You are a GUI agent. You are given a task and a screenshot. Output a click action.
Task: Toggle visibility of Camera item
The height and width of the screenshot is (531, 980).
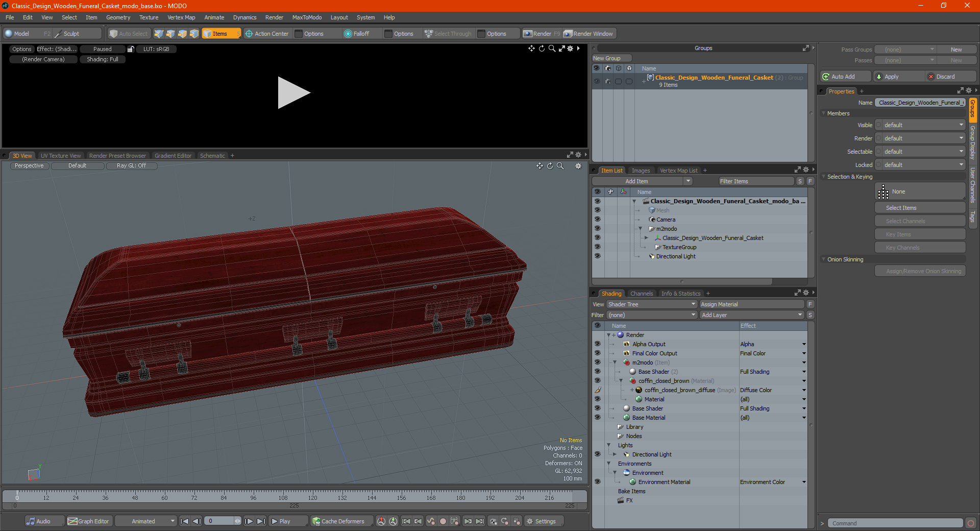tap(597, 220)
